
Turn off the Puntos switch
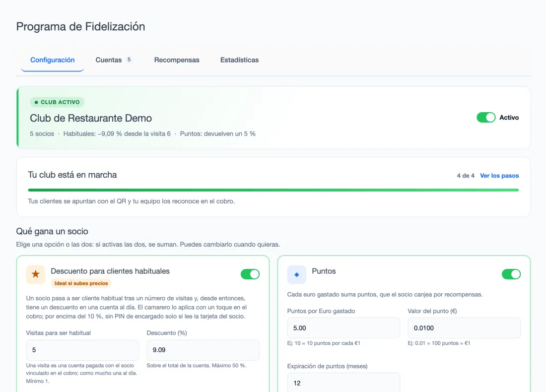coord(511,274)
